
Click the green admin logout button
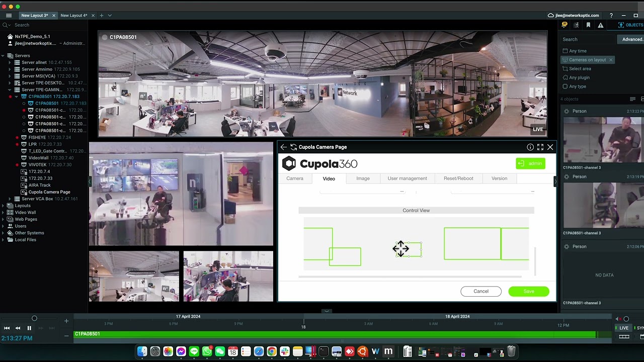(x=530, y=163)
